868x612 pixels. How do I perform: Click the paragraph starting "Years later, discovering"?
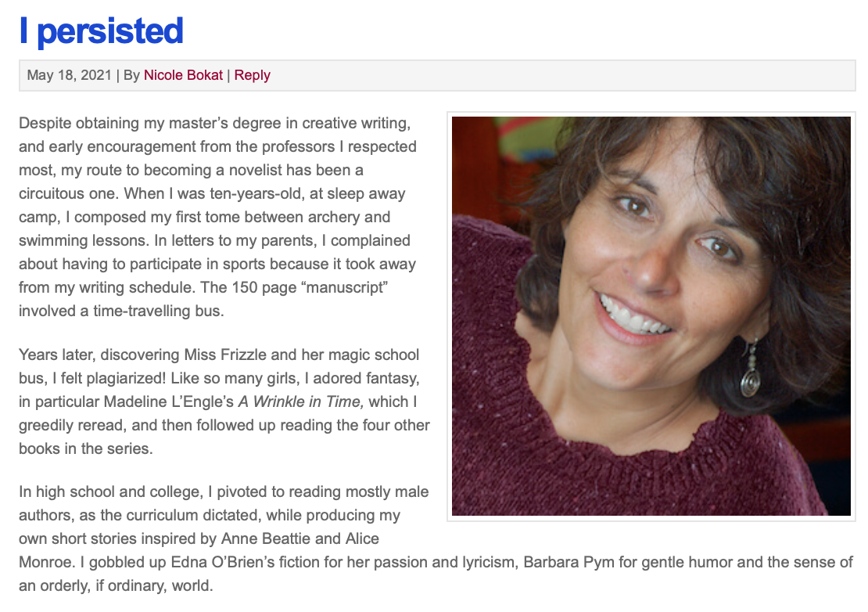[x=224, y=401]
